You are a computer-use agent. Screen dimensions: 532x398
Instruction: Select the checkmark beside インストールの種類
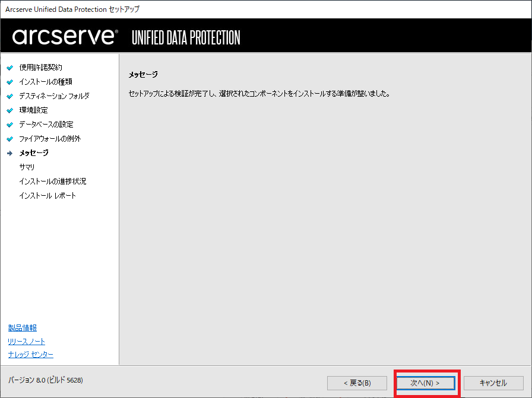click(10, 82)
